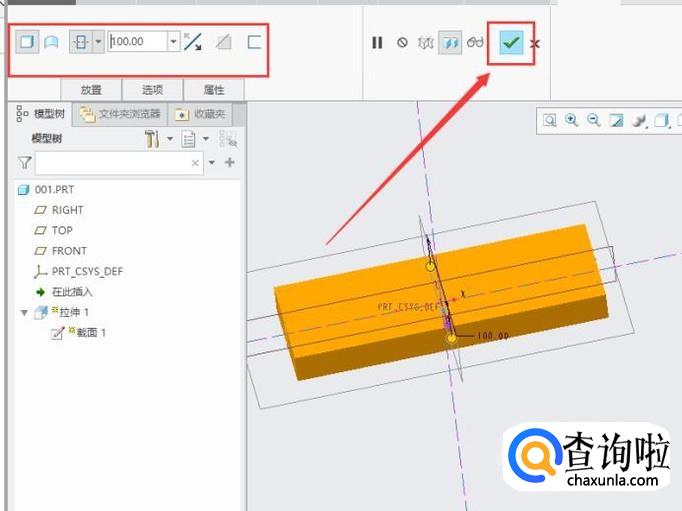
Task: Toggle extrude as solid
Action: pyautogui.click(x=27, y=42)
